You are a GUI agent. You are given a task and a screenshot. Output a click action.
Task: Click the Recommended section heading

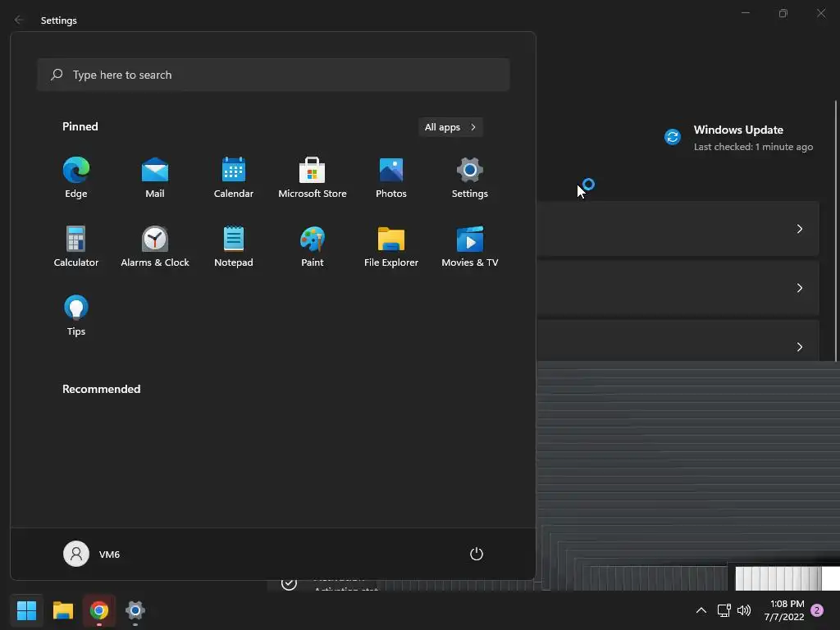[x=101, y=389]
